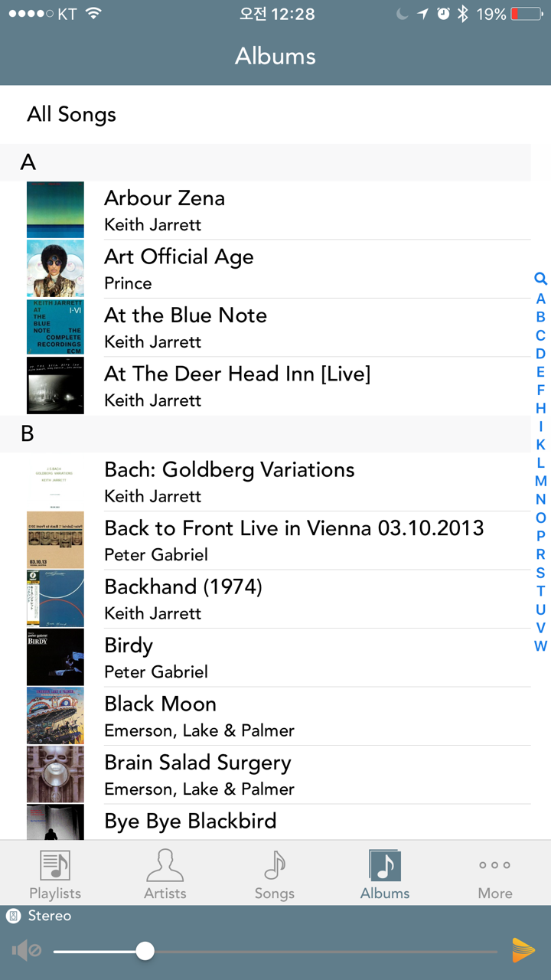Open All Songs list
Image resolution: width=551 pixels, height=980 pixels.
pos(72,115)
